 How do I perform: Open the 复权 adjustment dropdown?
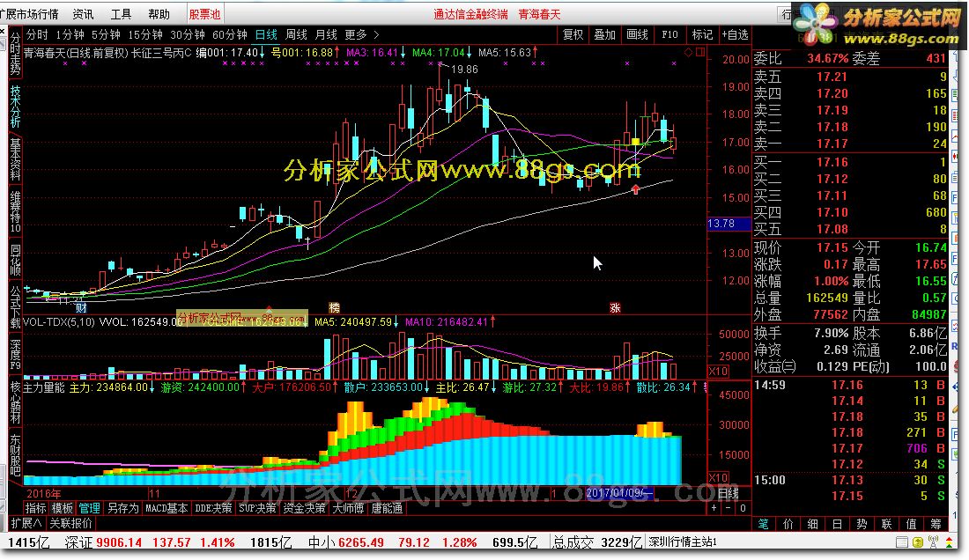click(x=573, y=34)
